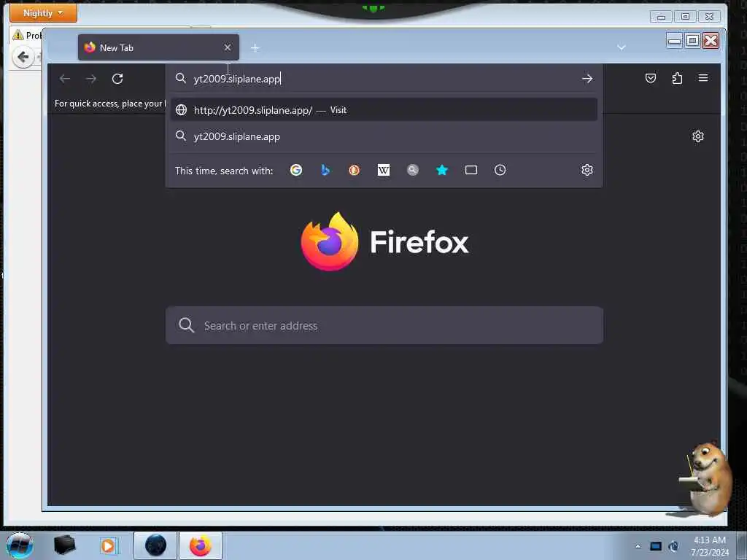The width and height of the screenshot is (747, 560).
Task: Search this time with Google
Action: point(296,170)
